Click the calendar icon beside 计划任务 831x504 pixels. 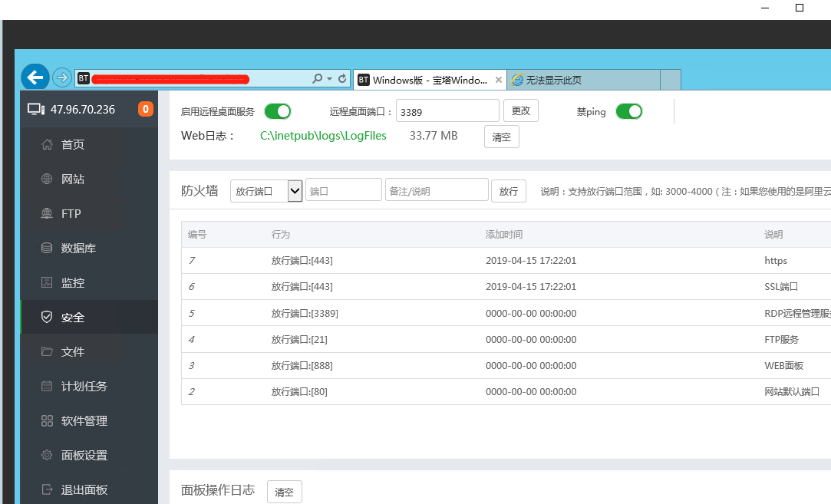(x=47, y=386)
